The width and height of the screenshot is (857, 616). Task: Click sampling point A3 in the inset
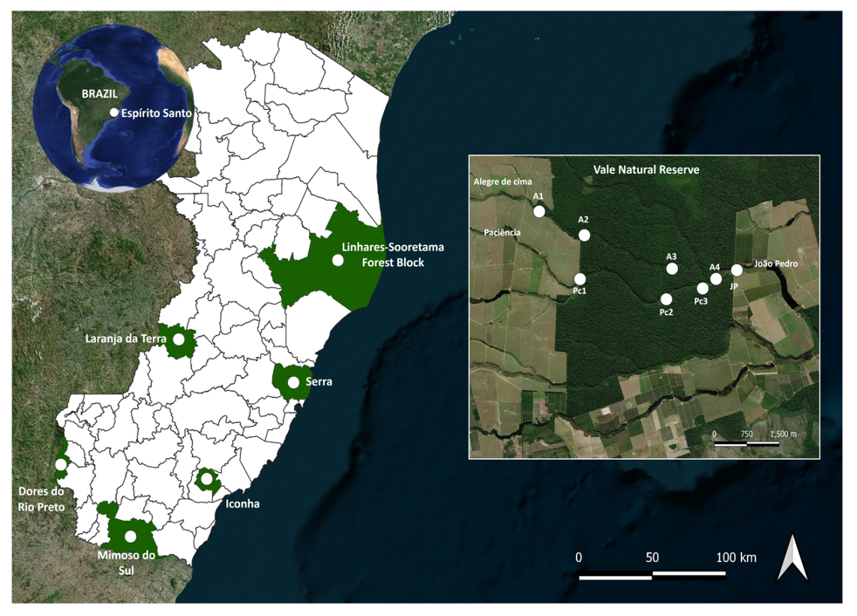coord(672,269)
